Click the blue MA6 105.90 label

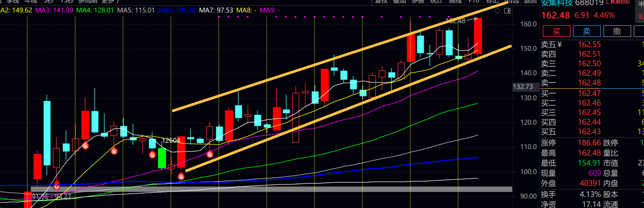click(177, 10)
